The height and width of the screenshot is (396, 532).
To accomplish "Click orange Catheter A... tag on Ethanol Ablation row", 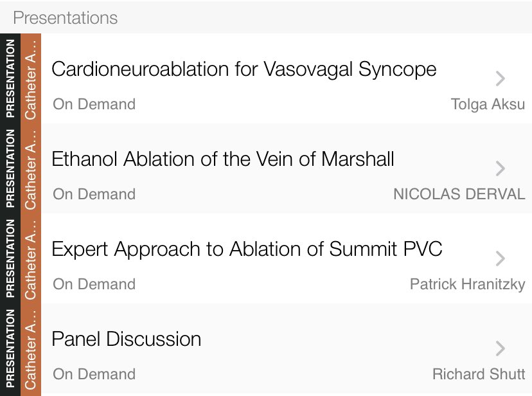I will point(31,168).
